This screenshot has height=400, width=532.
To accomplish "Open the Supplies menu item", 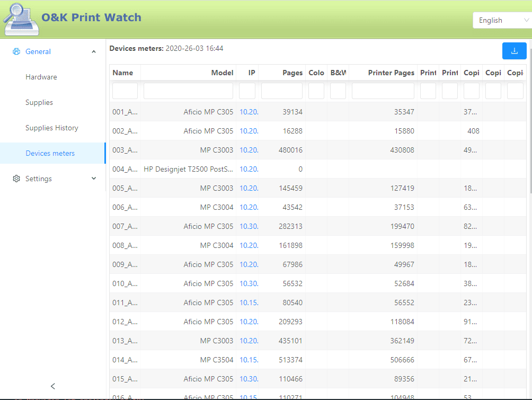I will click(x=39, y=102).
